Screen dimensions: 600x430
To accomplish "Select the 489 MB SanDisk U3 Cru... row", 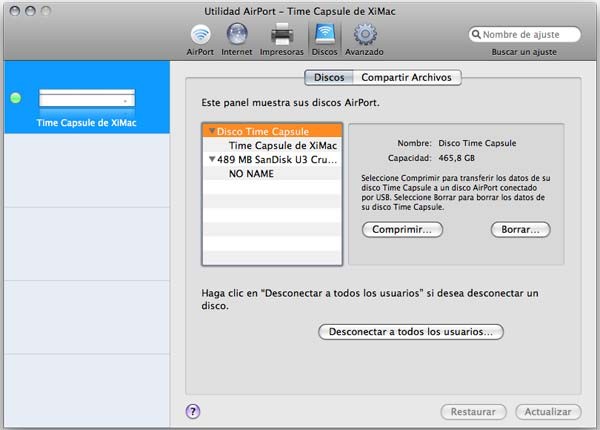I will (x=272, y=160).
